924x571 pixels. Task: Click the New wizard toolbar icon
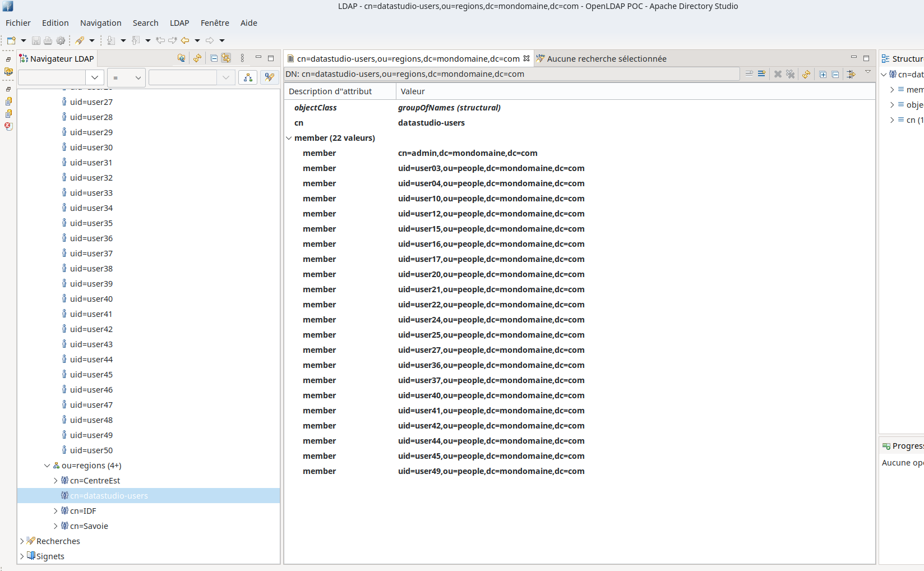[11, 40]
